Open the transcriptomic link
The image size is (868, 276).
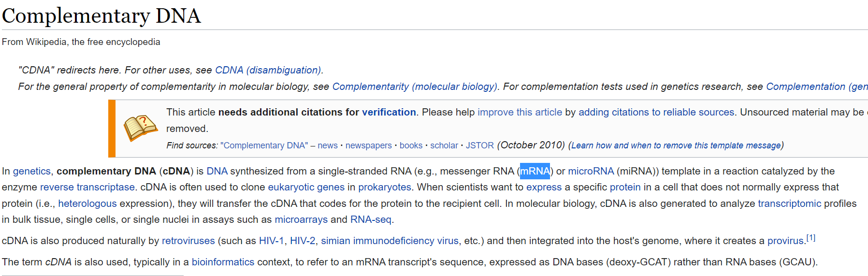tap(789, 203)
